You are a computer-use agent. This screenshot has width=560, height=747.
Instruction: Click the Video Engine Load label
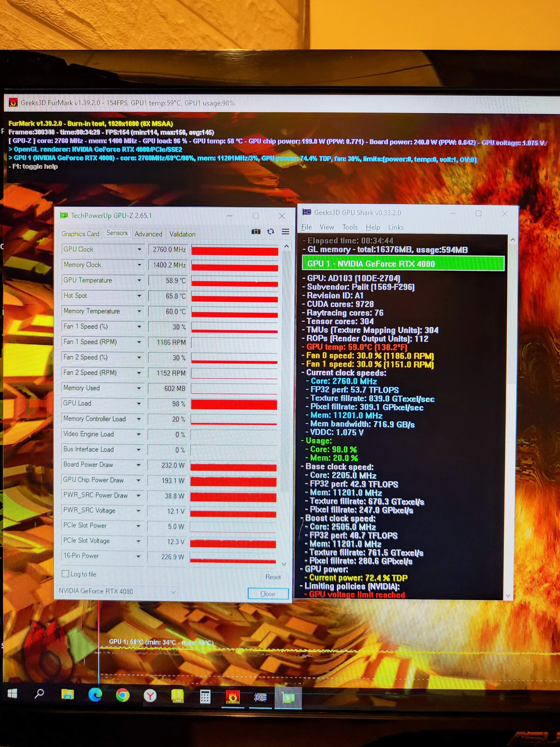pos(89,434)
